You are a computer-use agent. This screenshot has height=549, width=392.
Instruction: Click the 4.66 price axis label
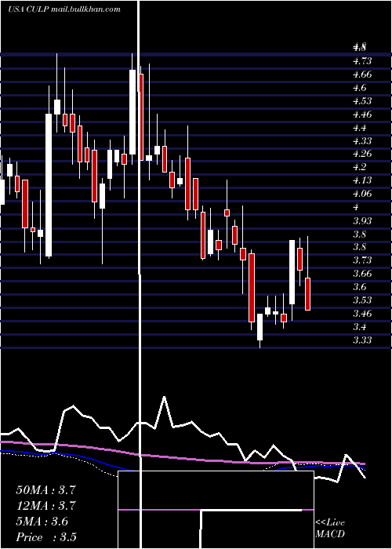(362, 75)
